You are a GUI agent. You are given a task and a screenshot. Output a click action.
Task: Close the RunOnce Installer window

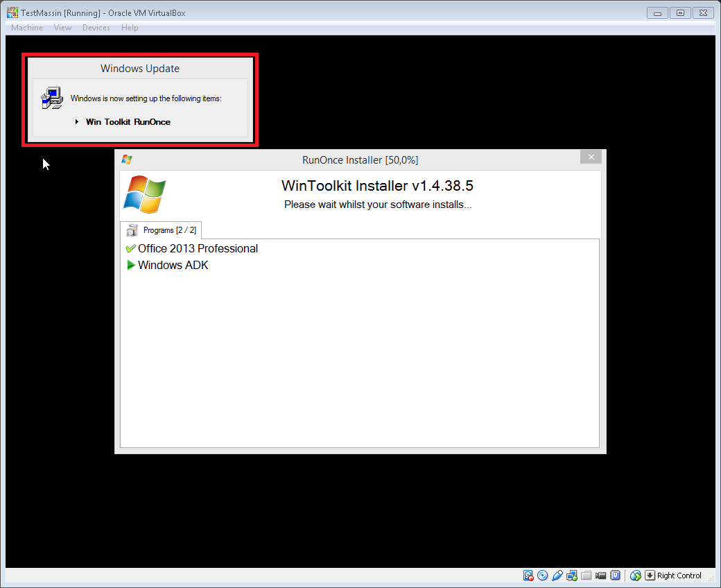591,157
